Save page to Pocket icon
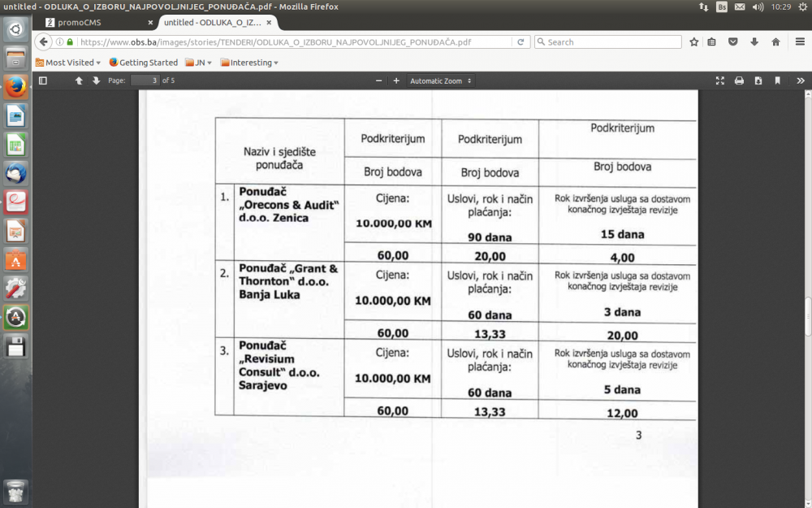 [x=732, y=42]
